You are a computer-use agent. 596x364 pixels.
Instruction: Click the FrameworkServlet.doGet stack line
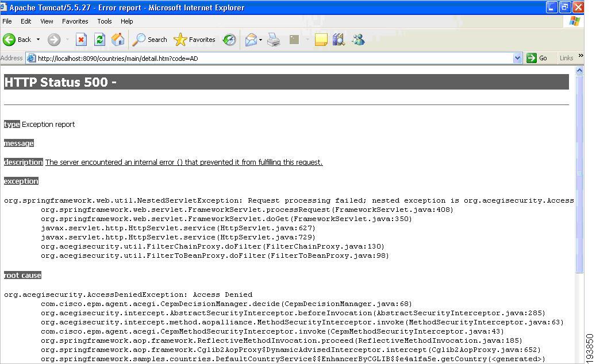[226, 219]
